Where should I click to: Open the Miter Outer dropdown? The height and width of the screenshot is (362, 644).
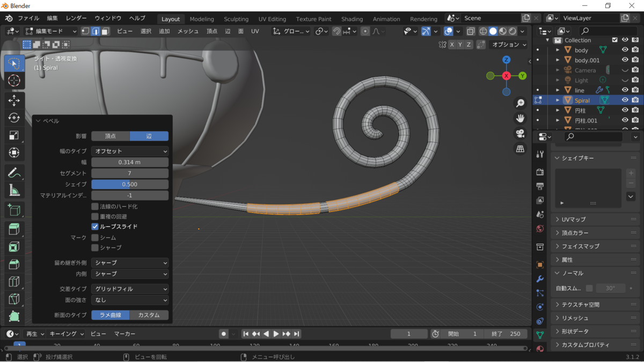tap(130, 263)
